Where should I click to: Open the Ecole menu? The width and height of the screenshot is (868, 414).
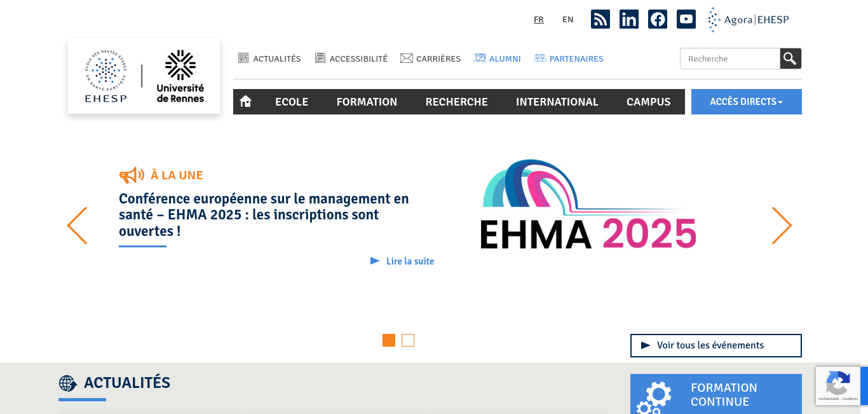tap(292, 102)
